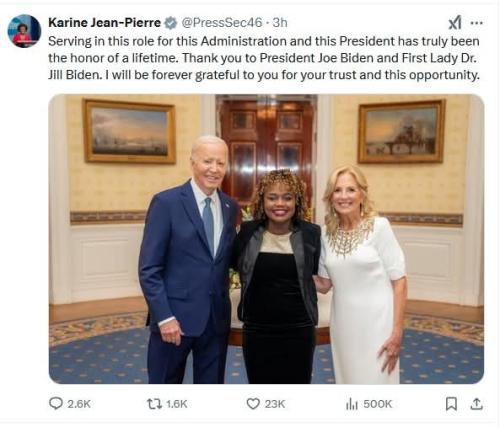
Task: Open the @PressSec46 handle link
Action: [x=221, y=23]
